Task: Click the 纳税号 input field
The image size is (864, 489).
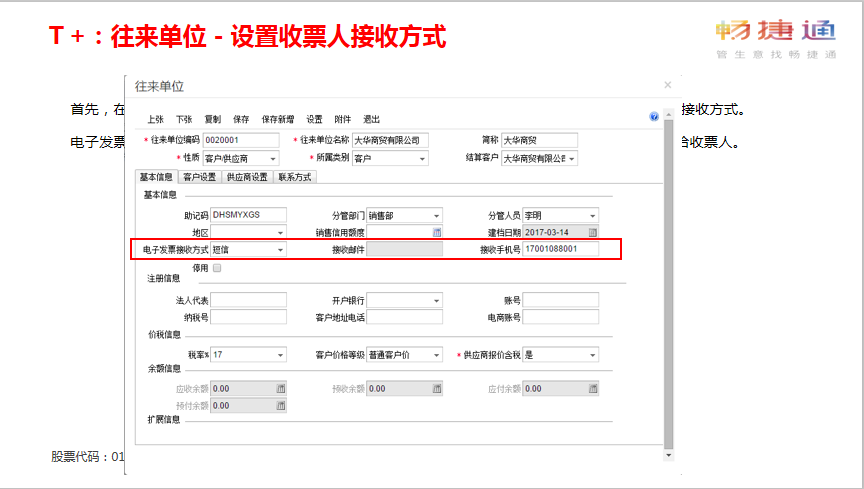Action: (249, 317)
